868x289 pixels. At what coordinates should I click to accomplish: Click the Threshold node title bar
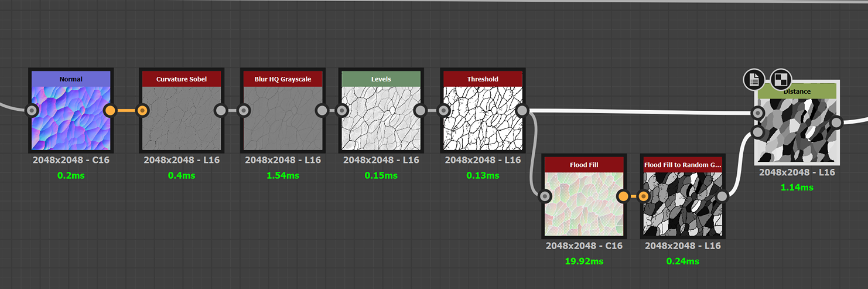483,79
